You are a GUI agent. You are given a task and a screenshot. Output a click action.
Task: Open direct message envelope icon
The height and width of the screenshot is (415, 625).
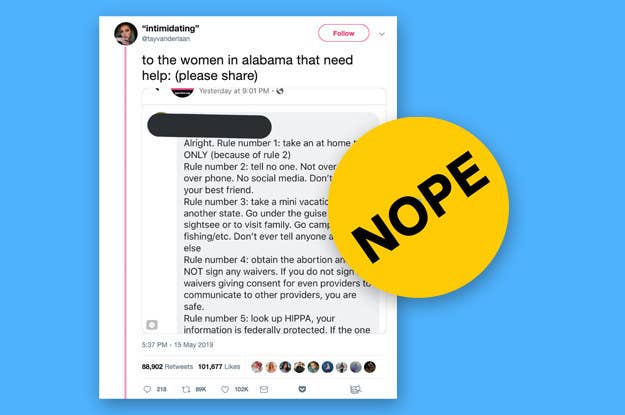pyautogui.click(x=264, y=389)
